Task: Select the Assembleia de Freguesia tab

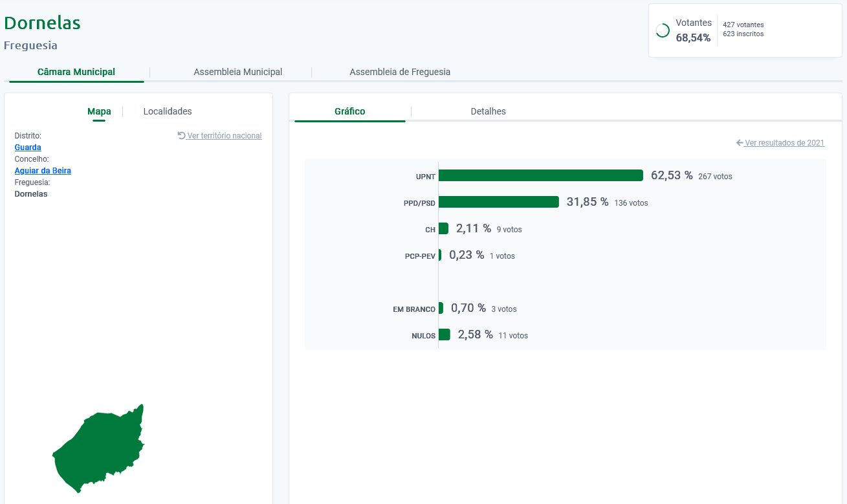Action: coord(400,72)
